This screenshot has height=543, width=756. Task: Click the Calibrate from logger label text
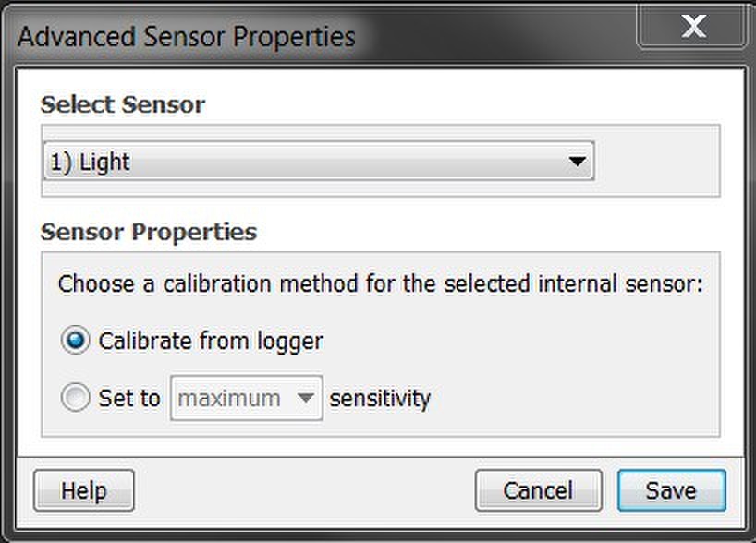point(211,341)
